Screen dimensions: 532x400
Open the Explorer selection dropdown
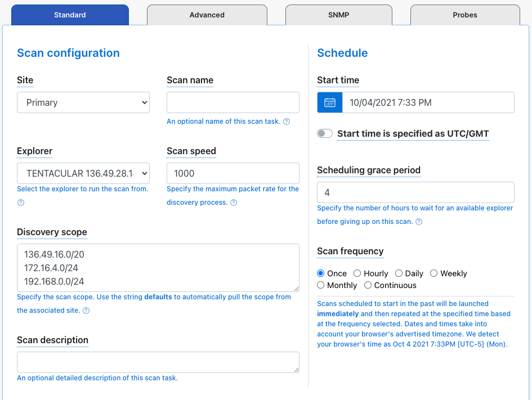83,173
